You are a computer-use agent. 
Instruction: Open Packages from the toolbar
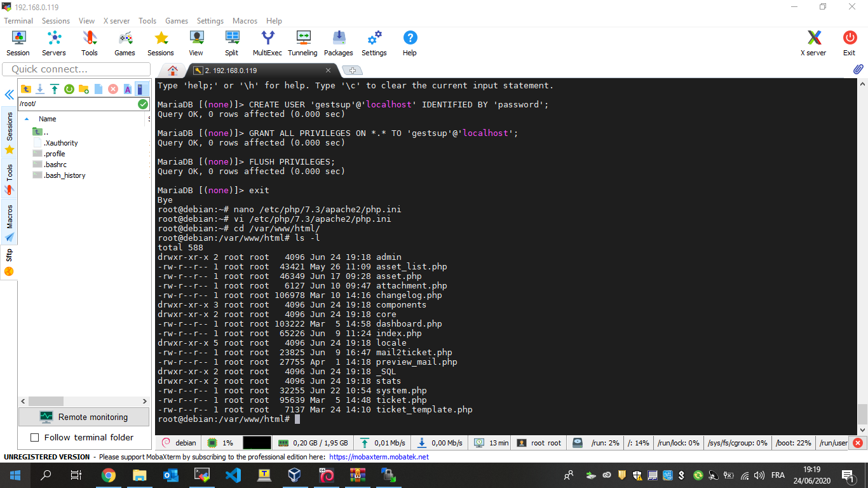click(339, 43)
